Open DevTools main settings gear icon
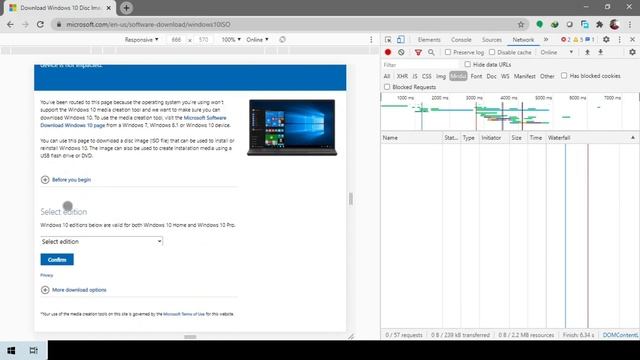This screenshot has height=360, width=640. (x=606, y=40)
